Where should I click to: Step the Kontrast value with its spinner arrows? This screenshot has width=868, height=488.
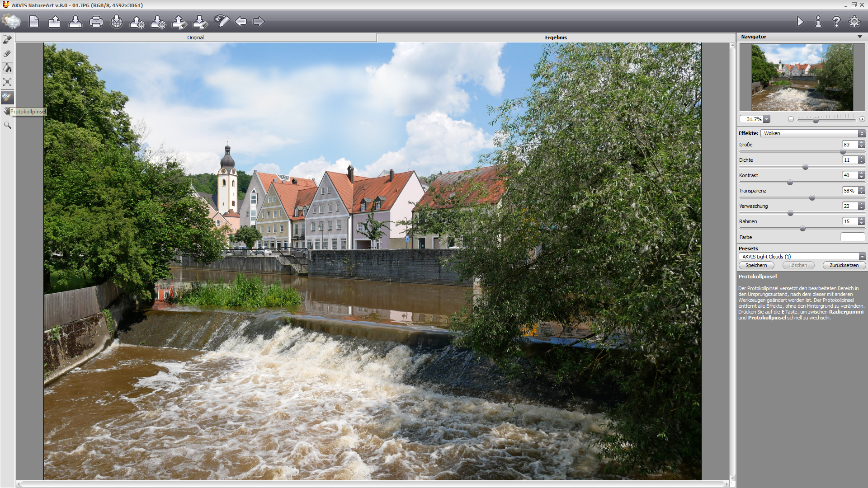[x=862, y=175]
